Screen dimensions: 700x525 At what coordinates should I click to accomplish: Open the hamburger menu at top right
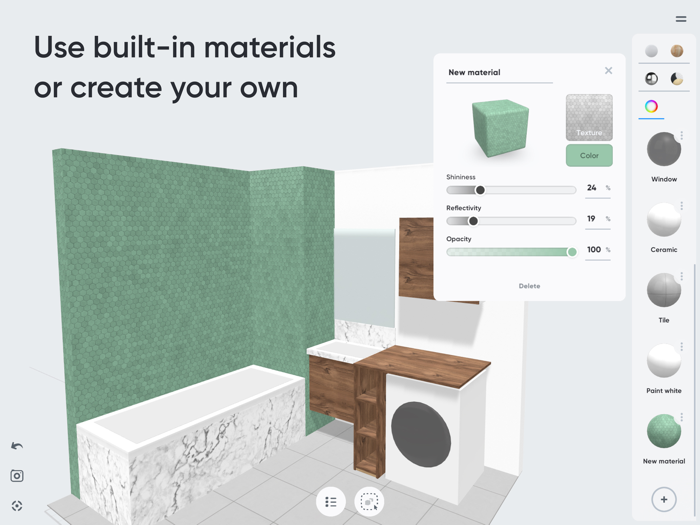681,19
